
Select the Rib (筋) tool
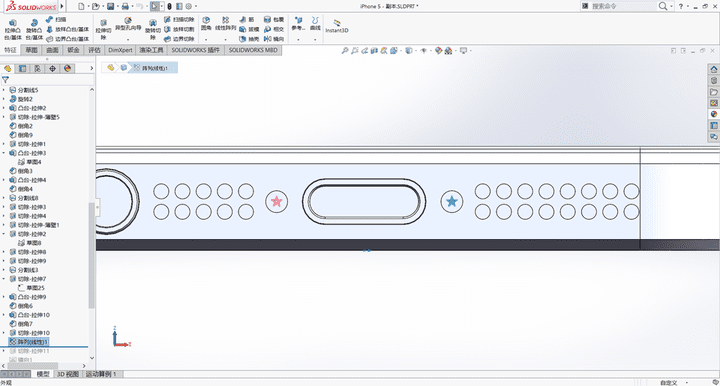click(247, 20)
